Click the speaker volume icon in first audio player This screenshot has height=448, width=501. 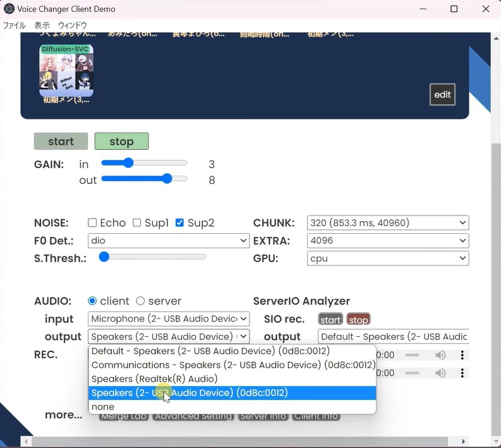point(440,355)
